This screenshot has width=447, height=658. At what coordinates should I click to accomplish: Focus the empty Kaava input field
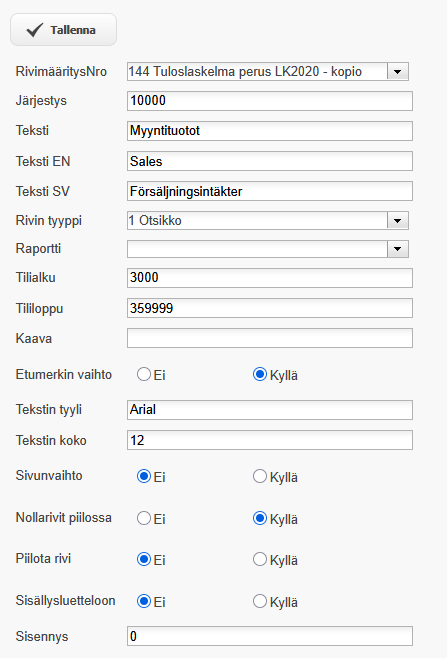tap(270, 338)
